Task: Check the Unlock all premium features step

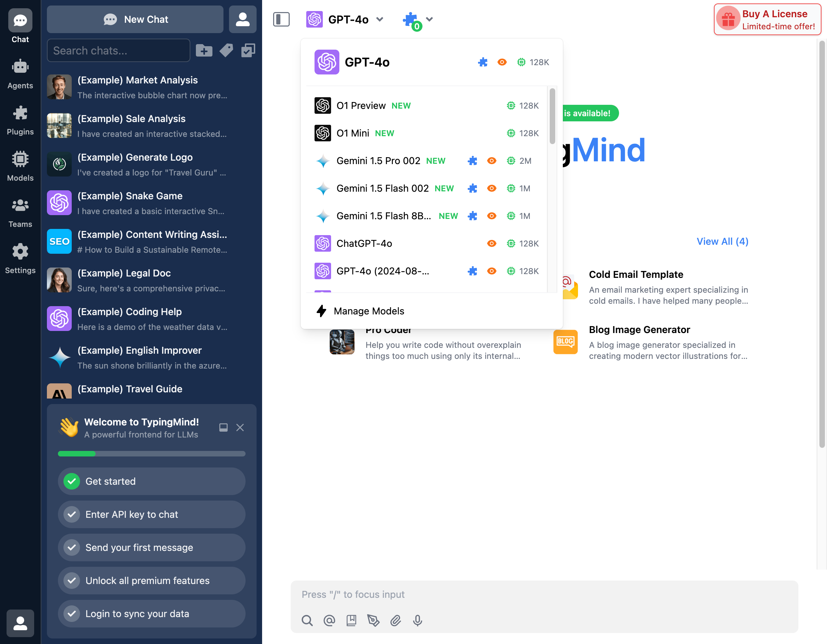Action: pyautogui.click(x=151, y=581)
